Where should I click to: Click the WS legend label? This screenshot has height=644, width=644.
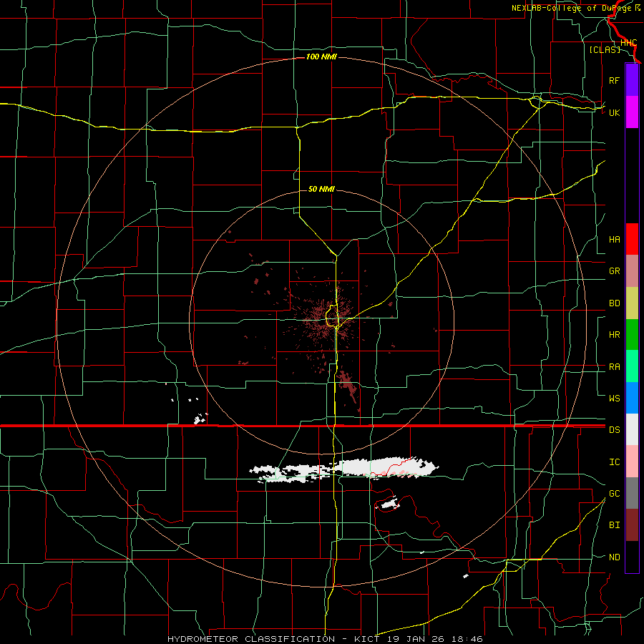coord(614,399)
